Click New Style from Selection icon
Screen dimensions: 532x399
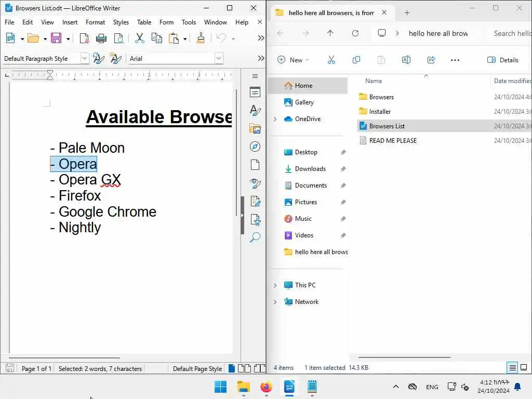click(x=116, y=58)
